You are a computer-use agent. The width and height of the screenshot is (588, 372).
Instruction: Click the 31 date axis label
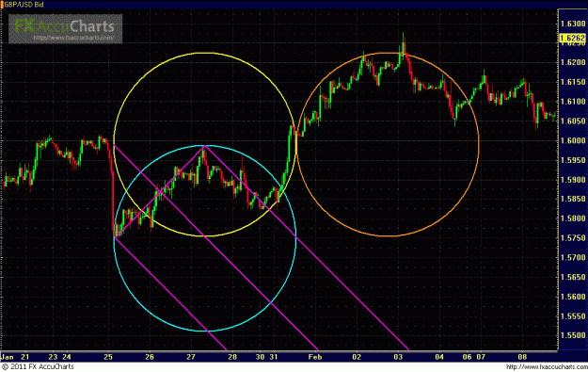tap(274, 357)
